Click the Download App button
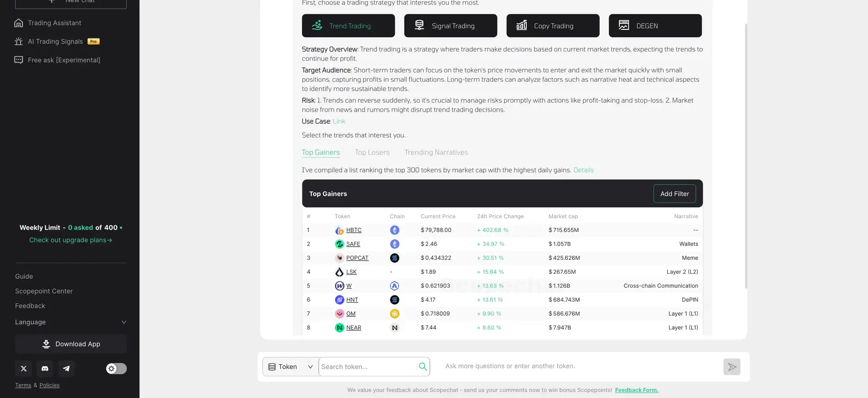The width and height of the screenshot is (868, 398). pos(71,344)
